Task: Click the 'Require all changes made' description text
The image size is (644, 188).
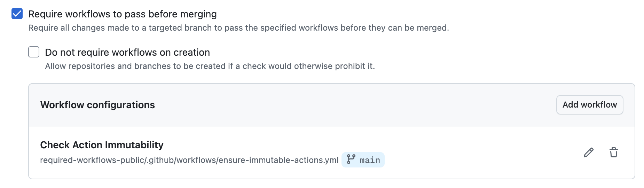Action: (x=84, y=28)
